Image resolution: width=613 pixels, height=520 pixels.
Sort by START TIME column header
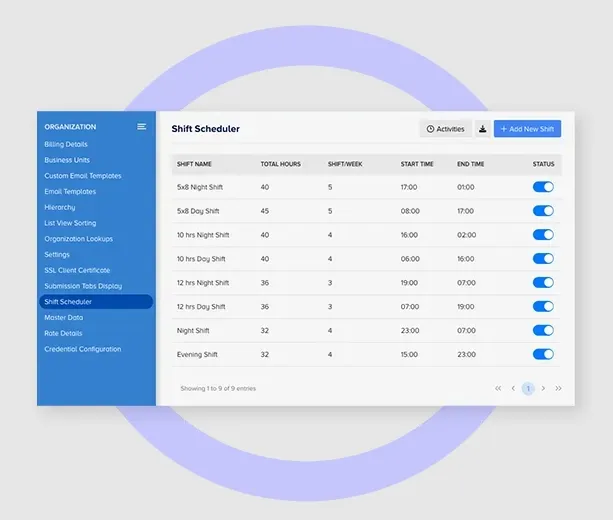pos(417,164)
